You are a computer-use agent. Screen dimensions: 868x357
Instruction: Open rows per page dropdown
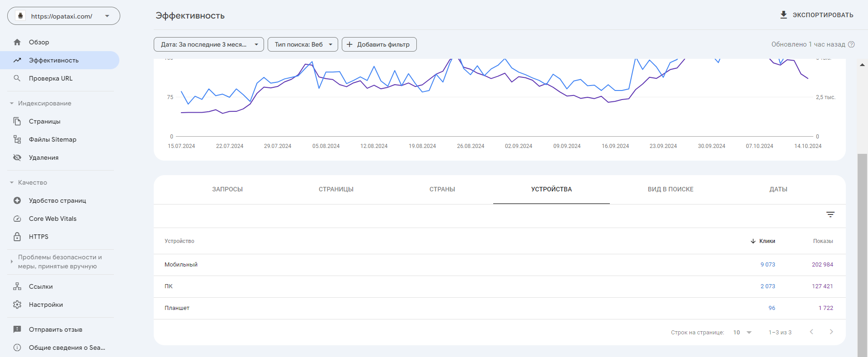(x=742, y=333)
